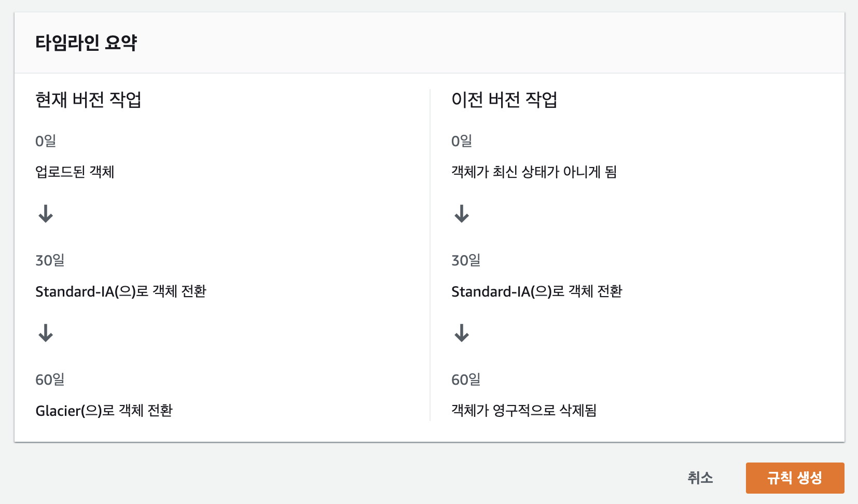858x504 pixels.
Task: Click previous version Standard-IA(으)로 객체 전환 text
Action: click(537, 291)
